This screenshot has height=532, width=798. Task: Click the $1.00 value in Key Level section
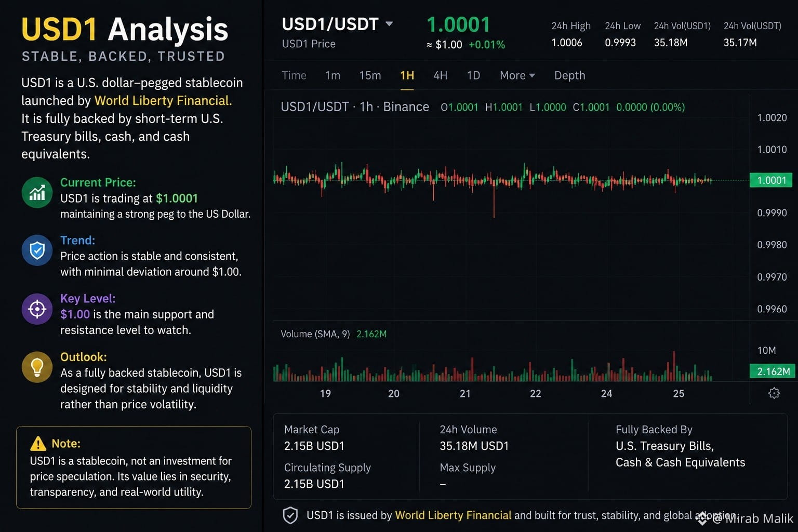pyautogui.click(x=75, y=314)
